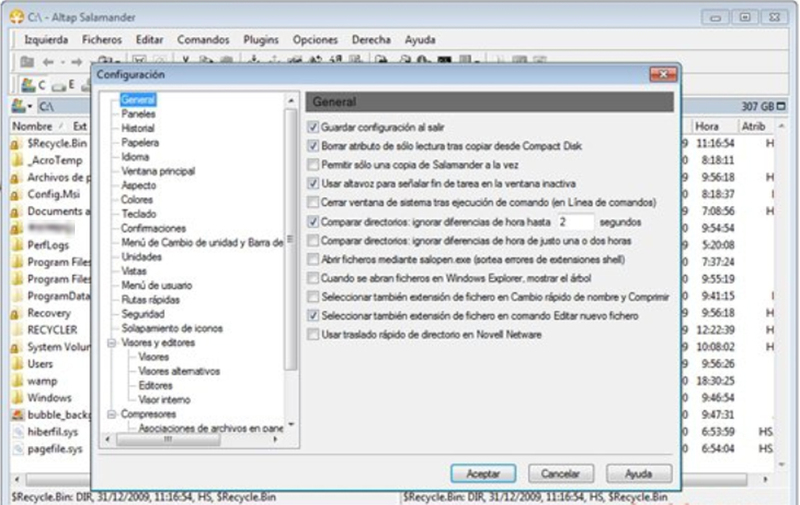
Task: Click the Aceptar button
Action: point(483,474)
